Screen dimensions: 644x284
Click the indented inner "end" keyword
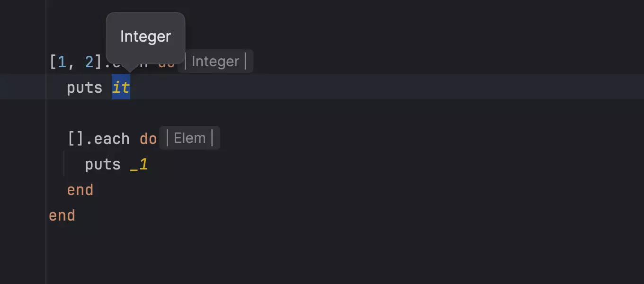80,190
